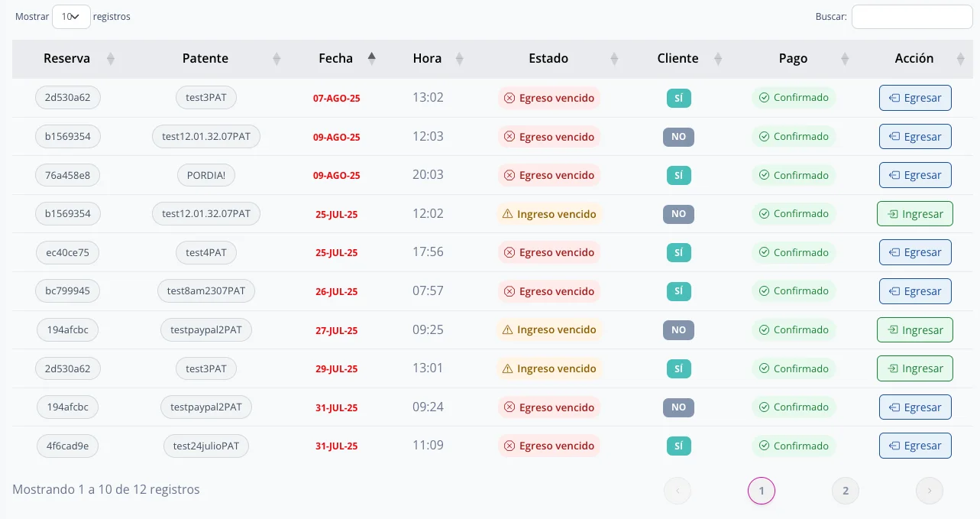Click the PORDIA! patente badge

tap(206, 175)
